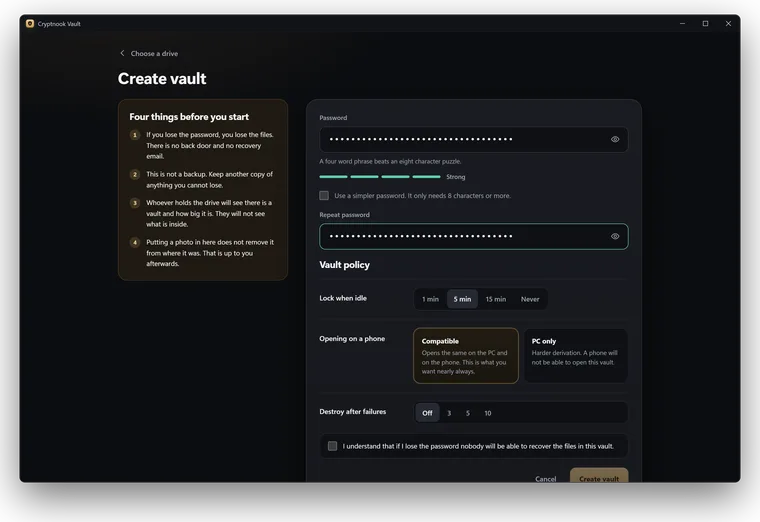The image size is (760, 522).
Task: Go back via the chevron arrow icon
Action: tap(122, 53)
